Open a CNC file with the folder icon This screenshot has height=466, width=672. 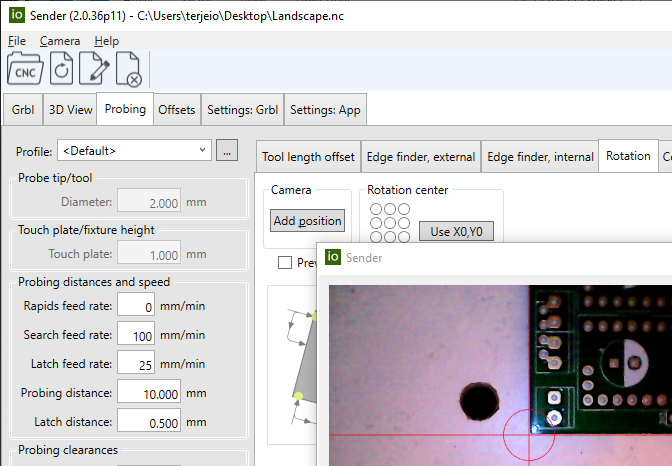click(25, 69)
